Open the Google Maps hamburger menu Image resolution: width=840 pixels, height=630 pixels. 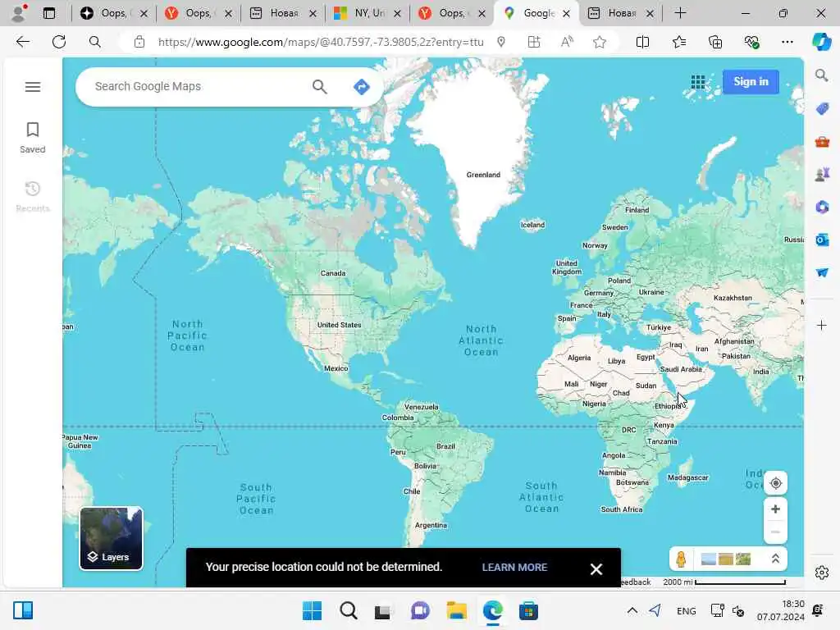pyautogui.click(x=33, y=87)
